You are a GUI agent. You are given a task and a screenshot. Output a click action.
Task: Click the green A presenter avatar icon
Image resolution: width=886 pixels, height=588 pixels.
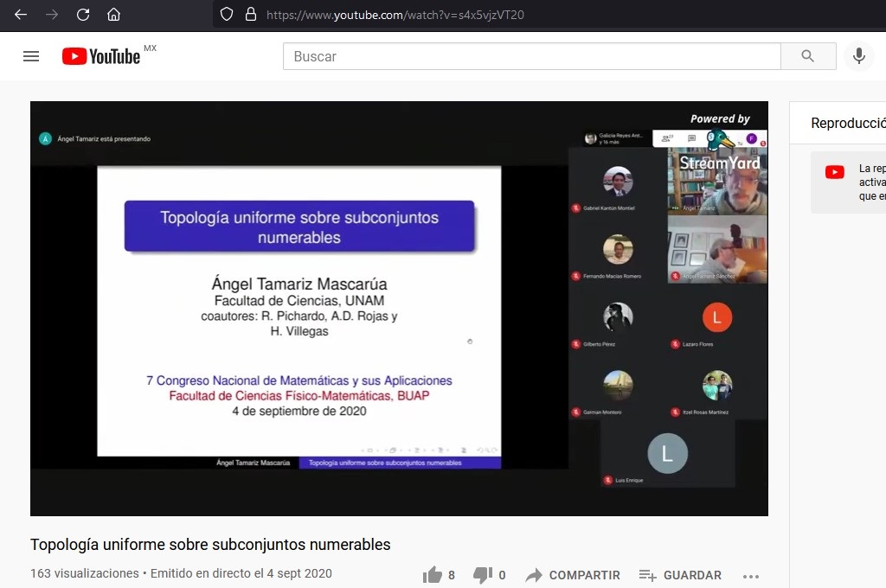tap(45, 138)
